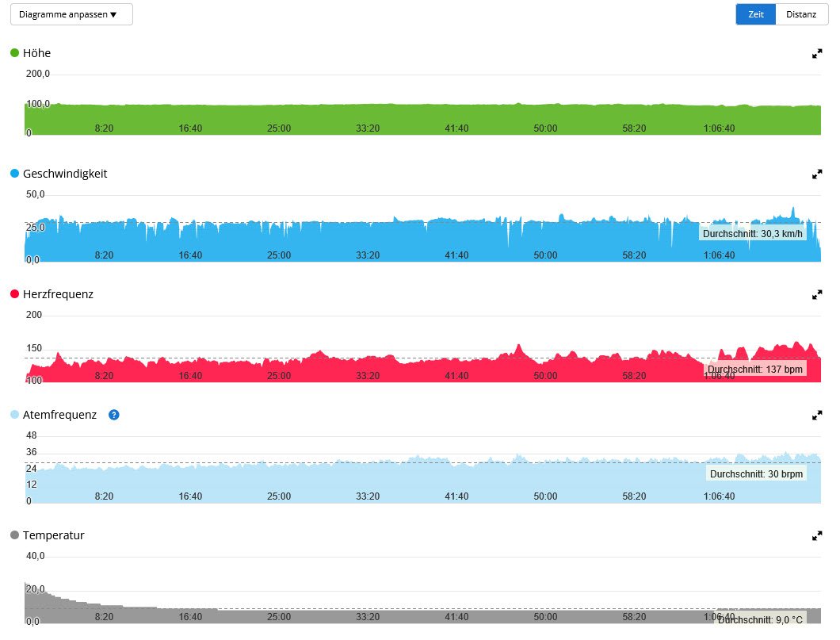Viewport: 840px width, 640px height.
Task: Click the gray Temperatur legend dot
Action: [x=14, y=535]
